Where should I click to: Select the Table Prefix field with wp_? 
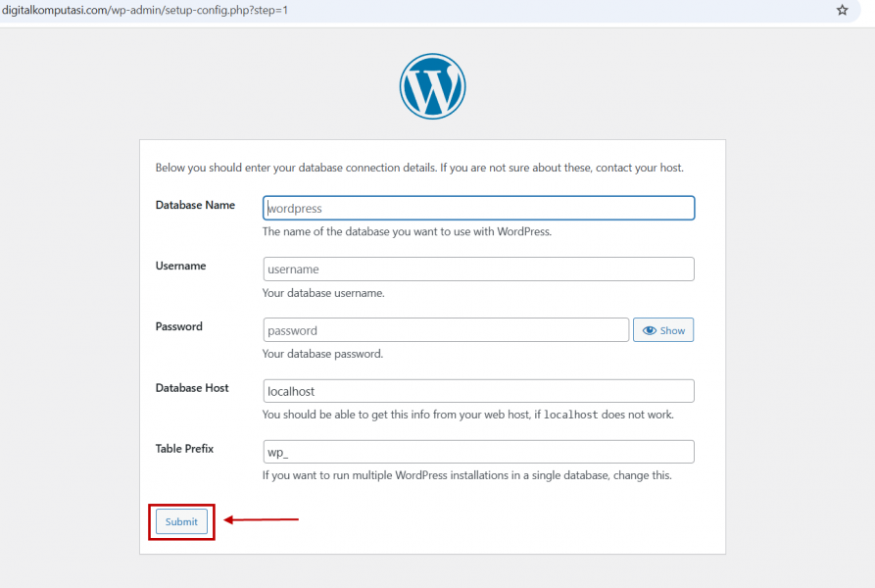tap(479, 452)
